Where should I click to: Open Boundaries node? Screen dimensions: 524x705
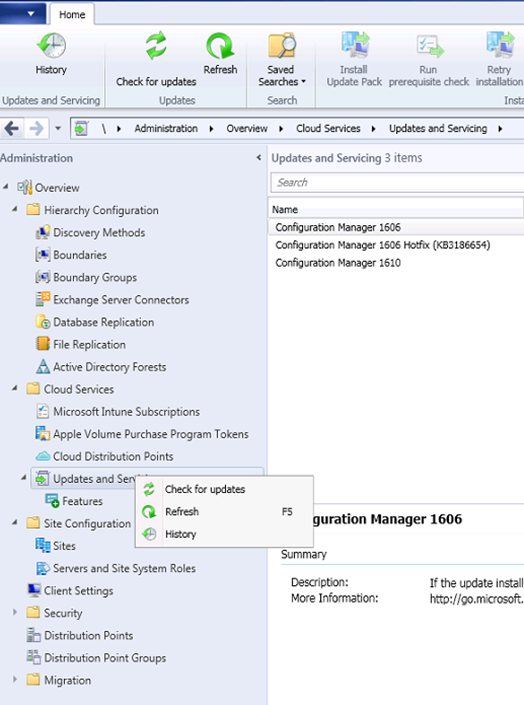(x=71, y=255)
